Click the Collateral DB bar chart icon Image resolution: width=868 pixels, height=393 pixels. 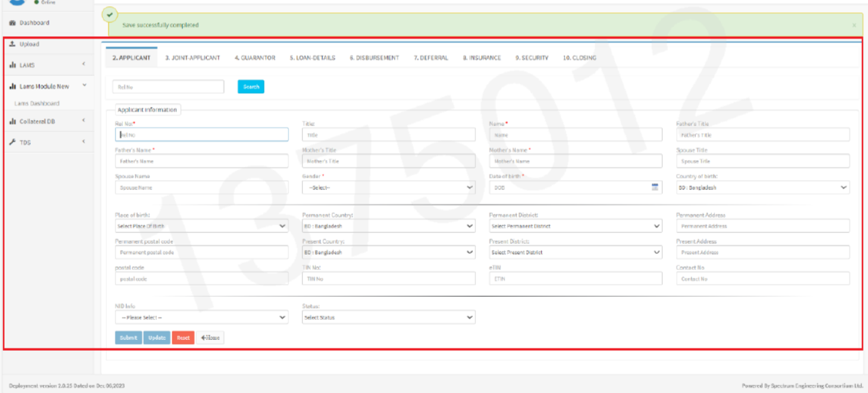pos(12,122)
